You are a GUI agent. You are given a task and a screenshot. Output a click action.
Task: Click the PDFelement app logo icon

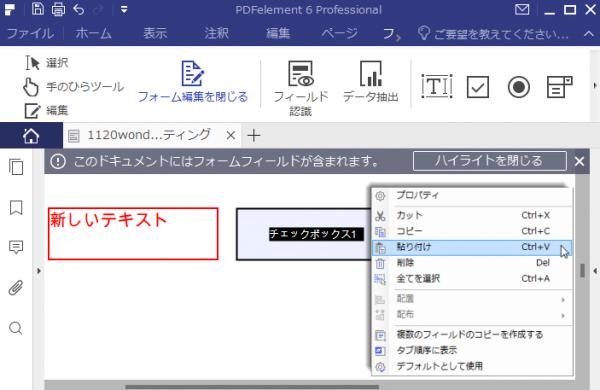click(x=10, y=10)
